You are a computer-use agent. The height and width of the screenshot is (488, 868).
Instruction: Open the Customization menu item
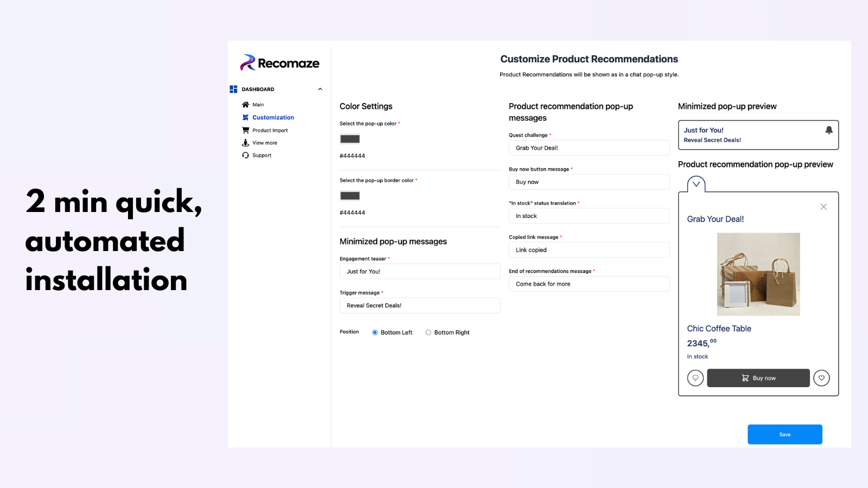[x=273, y=117]
